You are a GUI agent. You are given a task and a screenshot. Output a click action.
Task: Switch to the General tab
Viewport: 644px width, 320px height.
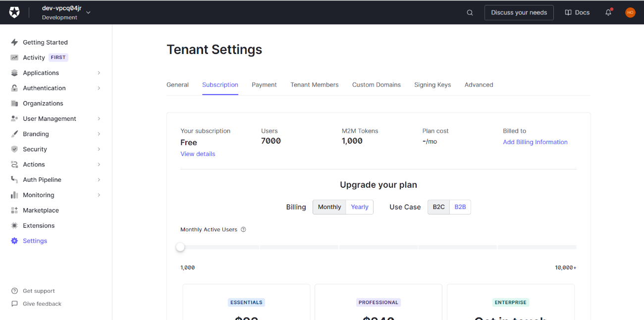[177, 85]
